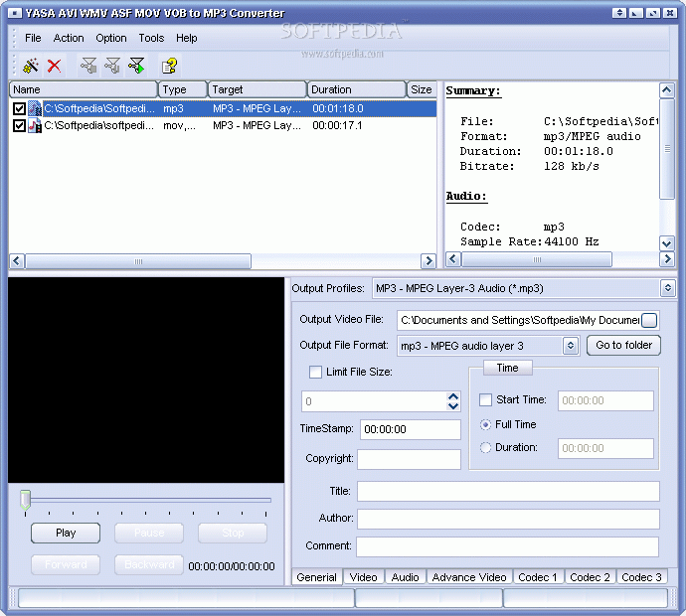
Task: Uncheck the mov file row checkbox
Action: click(x=19, y=126)
